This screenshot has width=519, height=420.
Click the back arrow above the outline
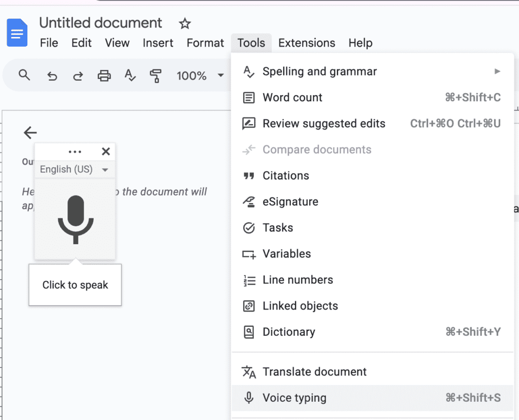[30, 133]
